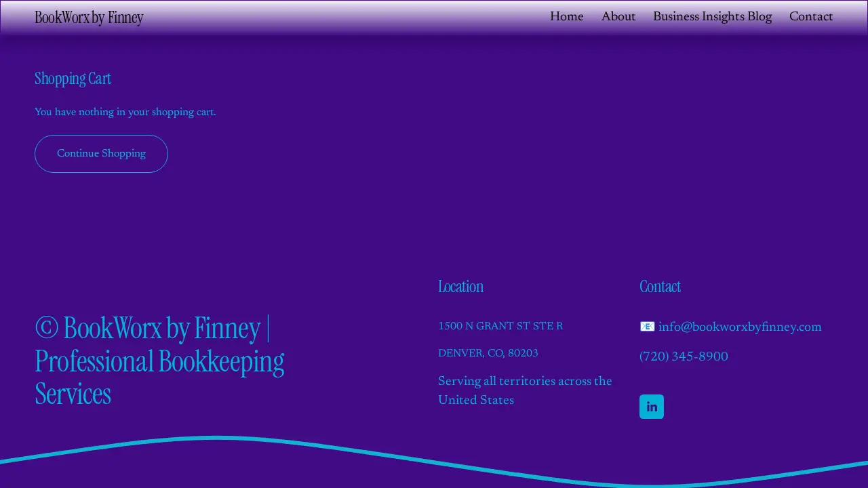This screenshot has width=868, height=488.
Task: Click the 'You have nothing in your shopping cart' text
Action: [x=125, y=112]
